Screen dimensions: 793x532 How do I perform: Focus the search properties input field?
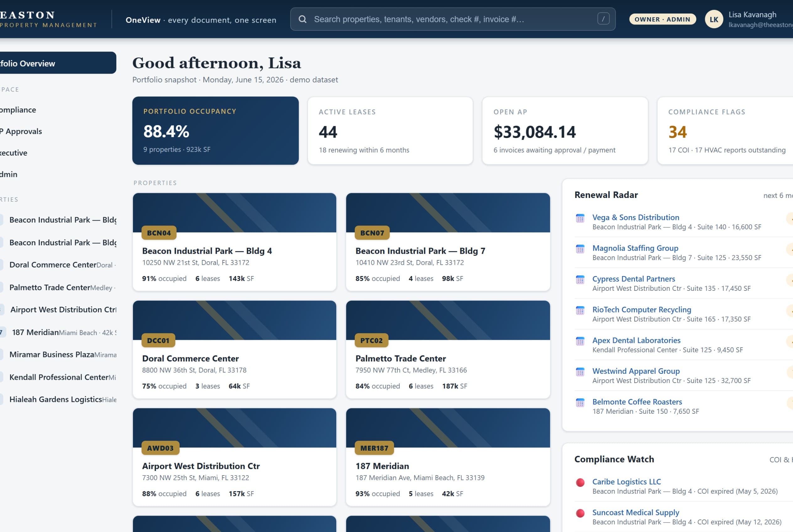453,19
